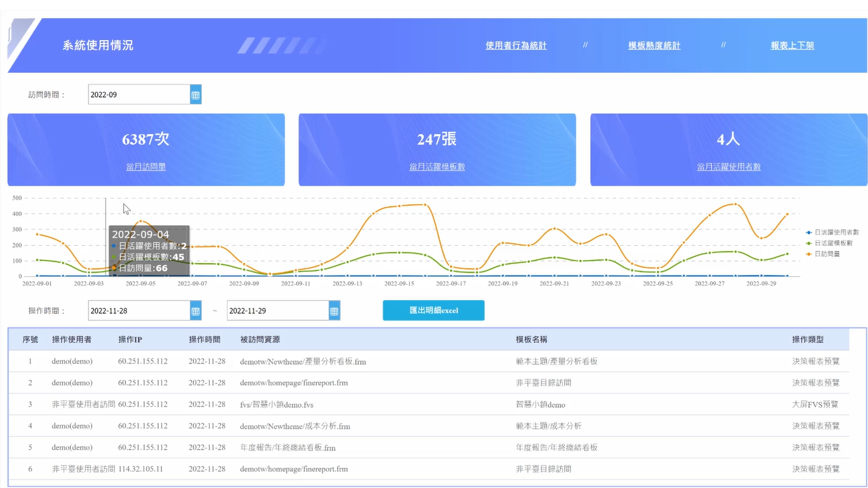Click 247張 active template count
The height and width of the screenshot is (488, 868).
coord(437,139)
